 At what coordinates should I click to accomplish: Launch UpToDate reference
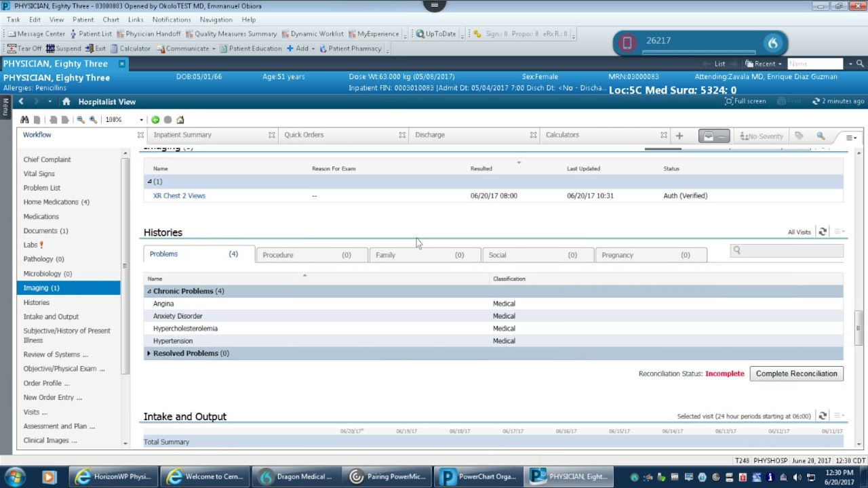(x=435, y=33)
